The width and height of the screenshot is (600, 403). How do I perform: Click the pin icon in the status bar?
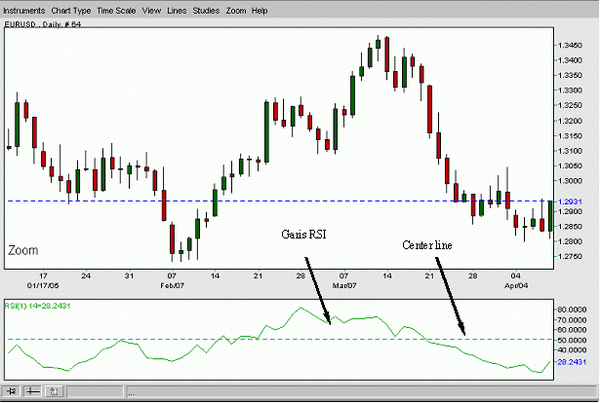click(12, 389)
